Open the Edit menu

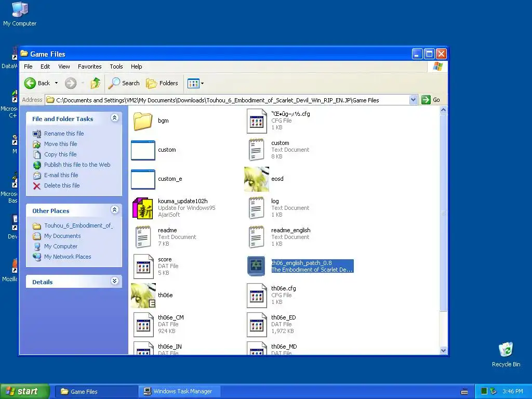(45, 66)
